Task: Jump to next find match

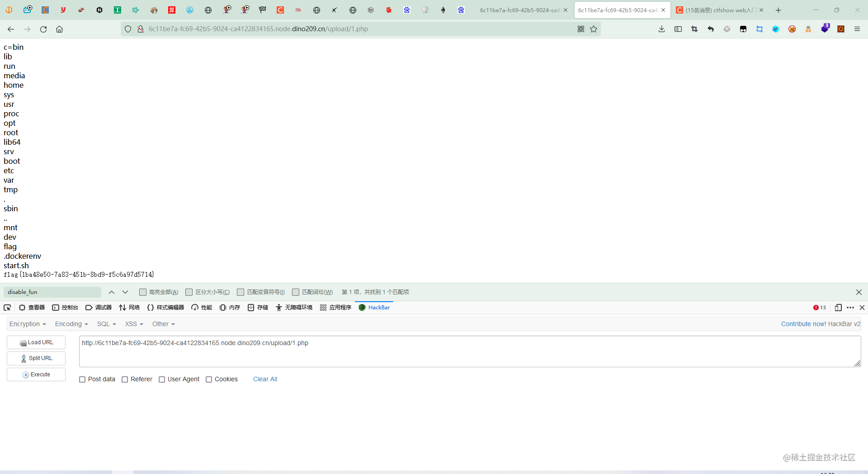Action: 125,292
